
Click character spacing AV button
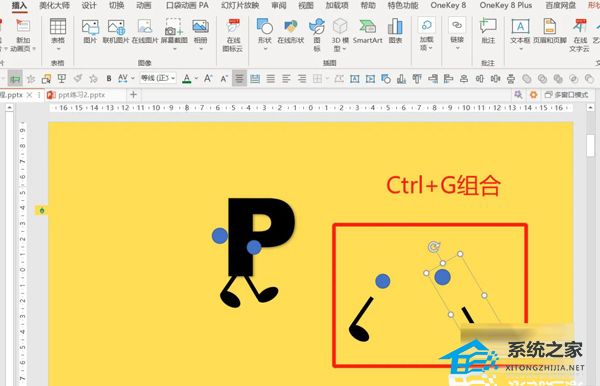[123, 78]
